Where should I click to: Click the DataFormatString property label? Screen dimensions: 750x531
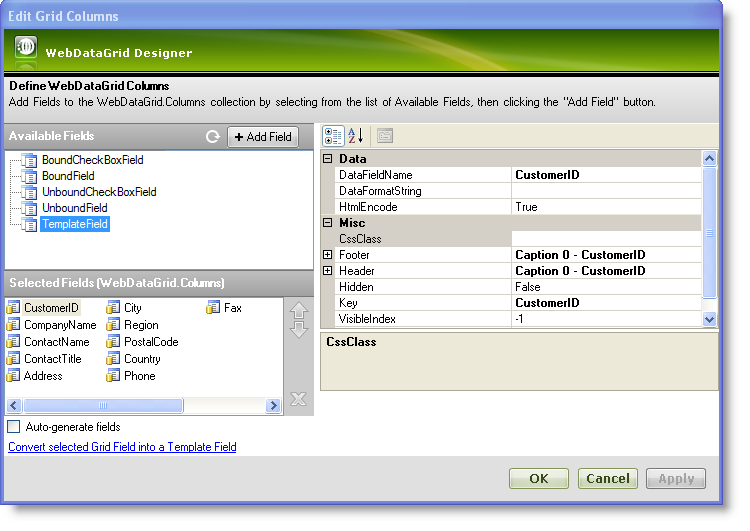pyautogui.click(x=380, y=191)
